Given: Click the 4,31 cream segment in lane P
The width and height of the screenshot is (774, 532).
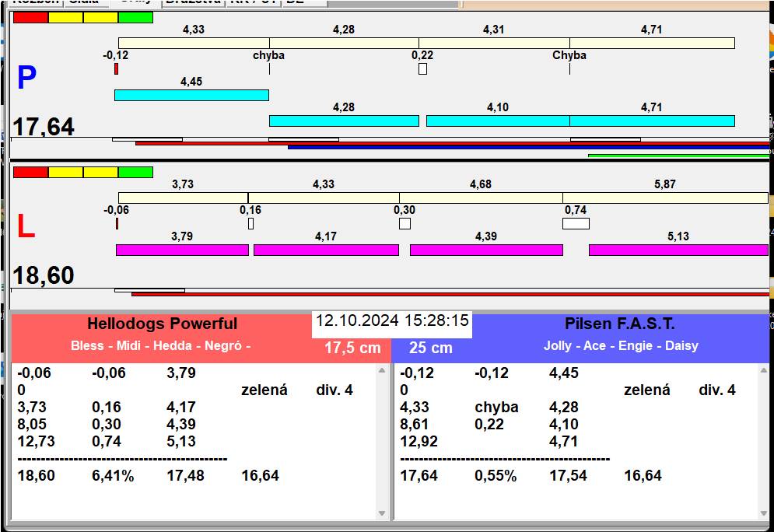Looking at the screenshot, I should click(494, 43).
